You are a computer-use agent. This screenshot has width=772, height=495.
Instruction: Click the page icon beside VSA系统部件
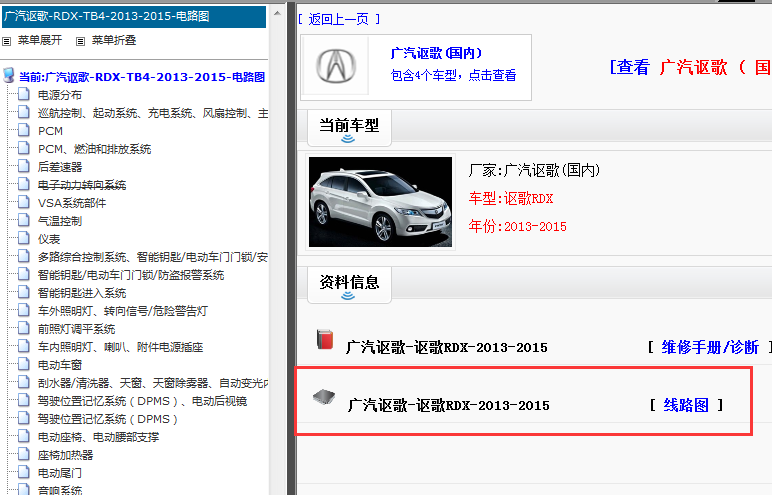tap(24, 202)
